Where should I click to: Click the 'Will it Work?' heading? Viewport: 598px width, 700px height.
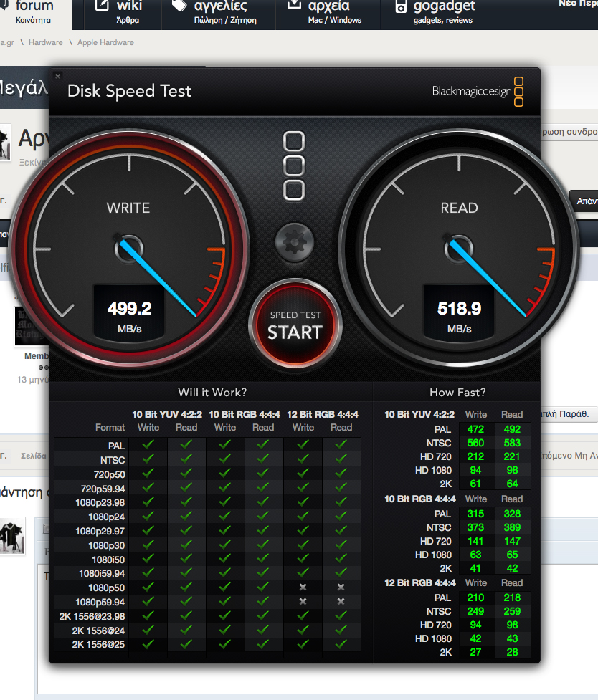click(x=212, y=393)
